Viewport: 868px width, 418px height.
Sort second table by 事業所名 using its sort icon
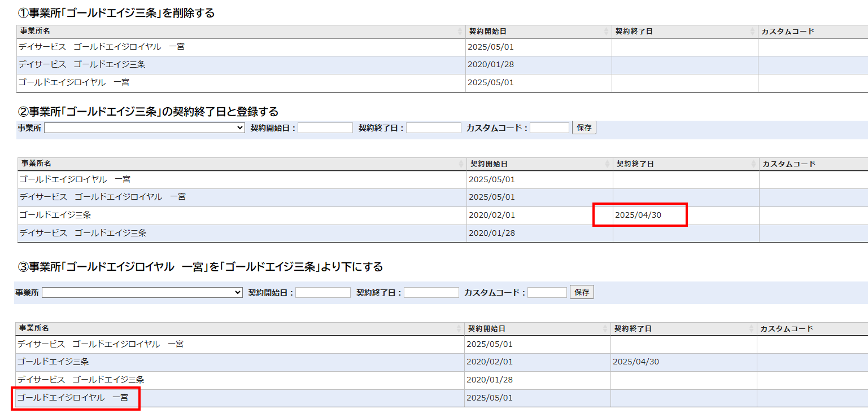point(461,164)
